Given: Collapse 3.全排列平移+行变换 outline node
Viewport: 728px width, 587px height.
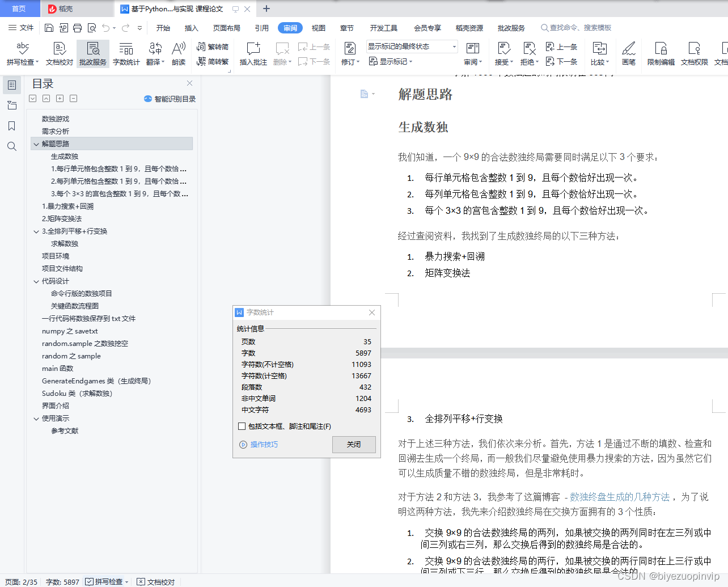Looking at the screenshot, I should click(36, 231).
